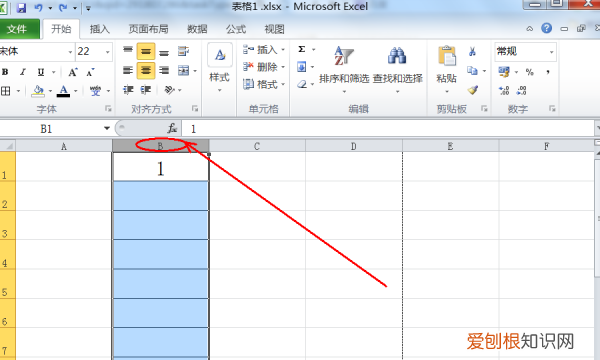This screenshot has width=600, height=360.
Task: Click the Fill down icon in editing group
Action: point(302,67)
